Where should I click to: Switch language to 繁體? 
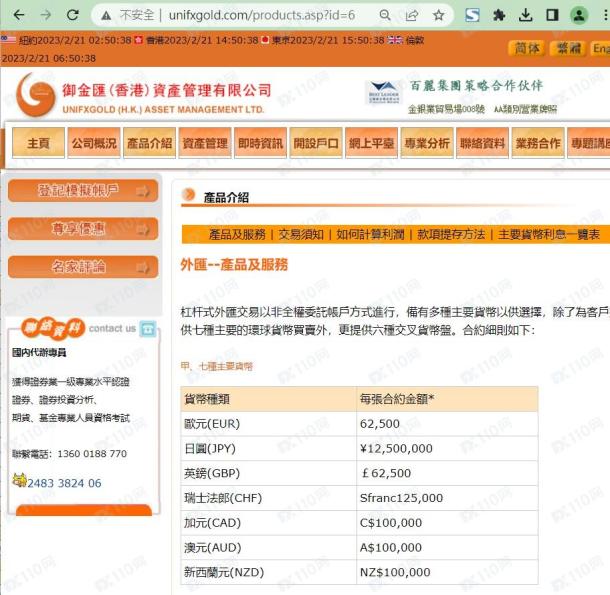568,48
